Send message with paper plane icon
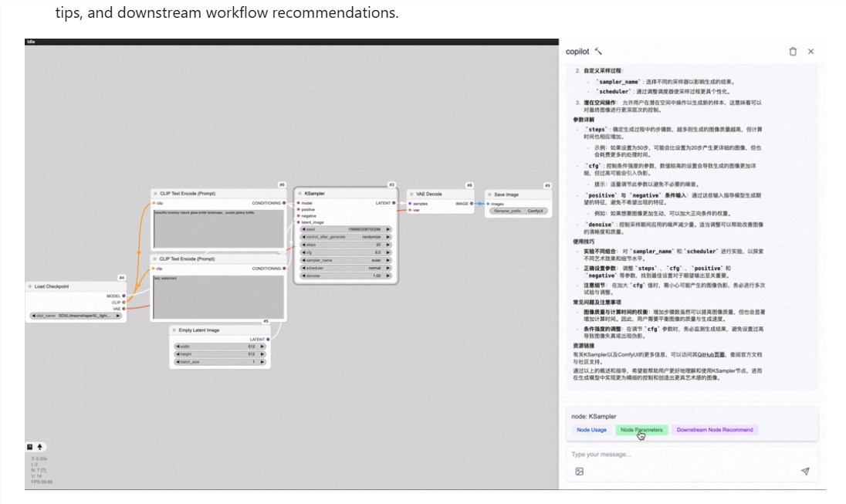This screenshot has height=504, width=846. pyautogui.click(x=805, y=471)
